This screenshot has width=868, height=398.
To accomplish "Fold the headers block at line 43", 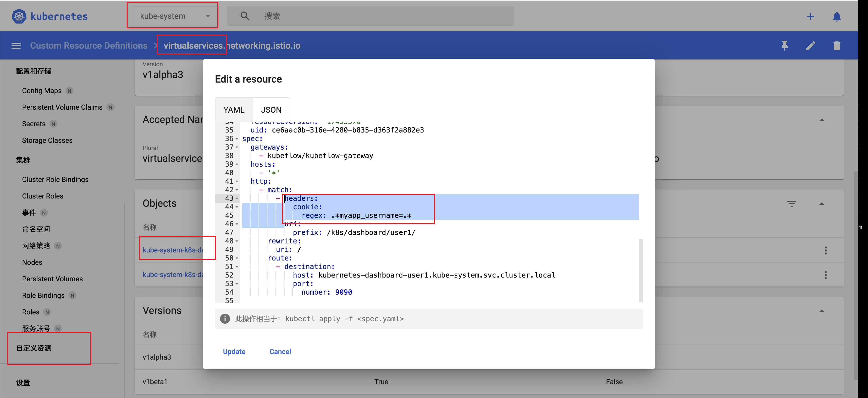I will pyautogui.click(x=237, y=198).
